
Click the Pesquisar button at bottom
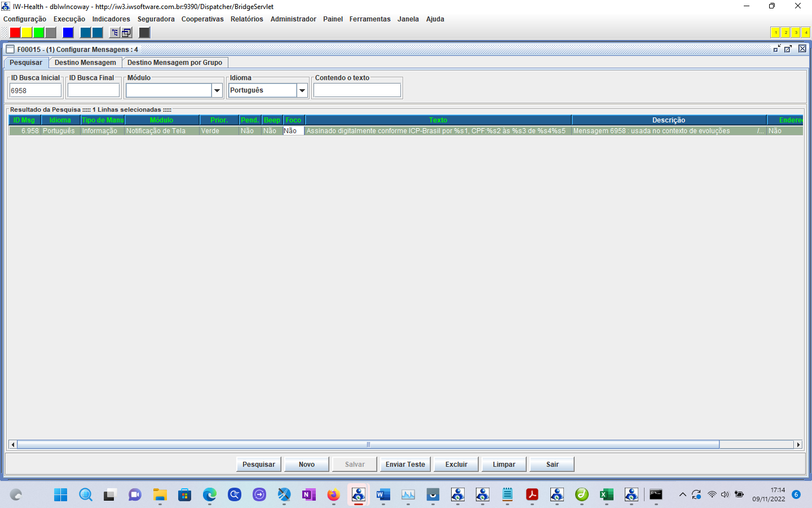click(259, 465)
